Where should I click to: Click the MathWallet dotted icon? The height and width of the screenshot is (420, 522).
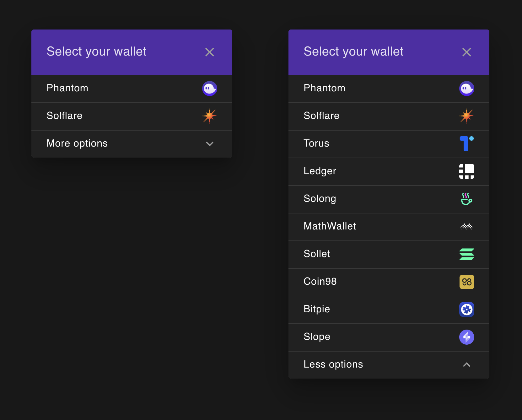[467, 227]
